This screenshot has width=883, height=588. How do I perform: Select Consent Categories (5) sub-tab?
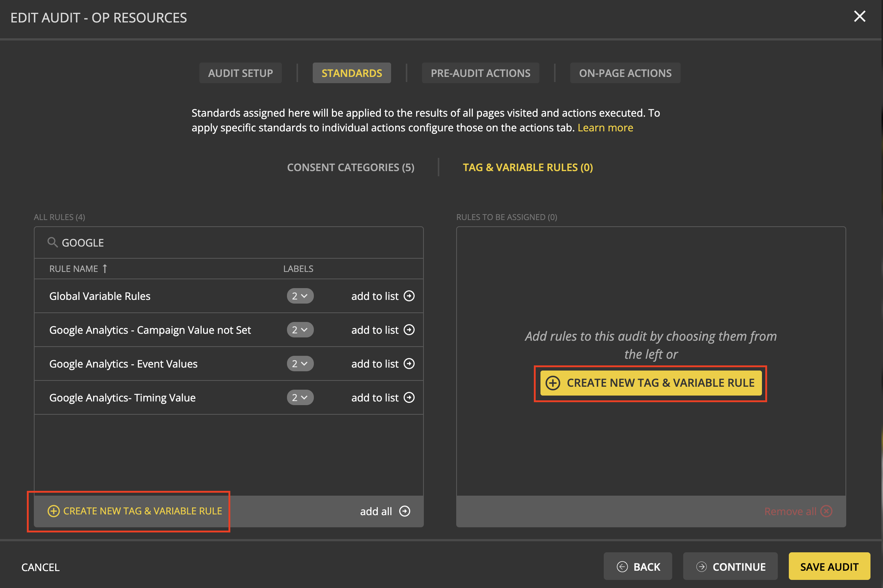pos(351,167)
